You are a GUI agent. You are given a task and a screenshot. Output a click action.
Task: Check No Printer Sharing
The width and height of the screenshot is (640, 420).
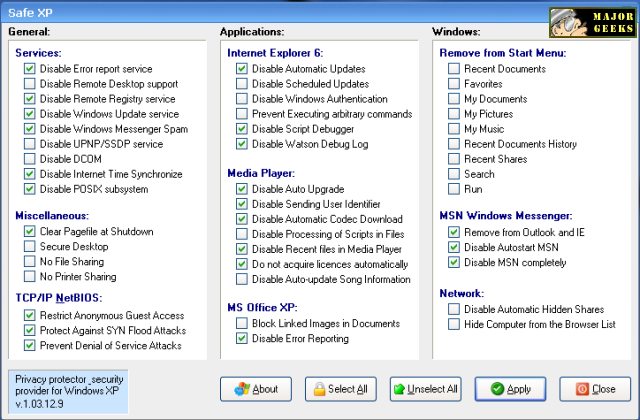pos(29,276)
